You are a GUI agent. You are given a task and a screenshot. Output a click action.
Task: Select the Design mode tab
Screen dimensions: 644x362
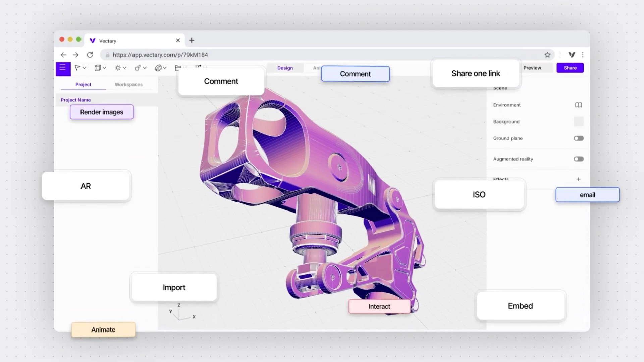285,68
